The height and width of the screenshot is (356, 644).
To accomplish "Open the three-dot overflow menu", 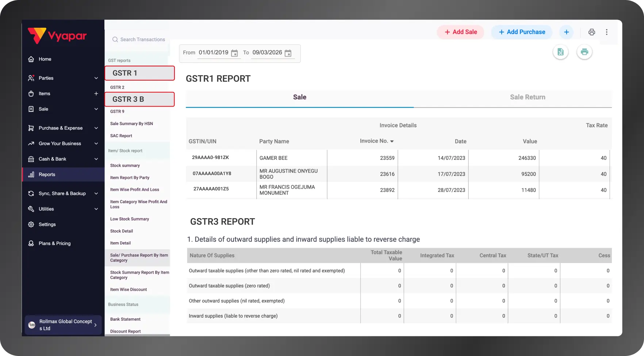I will coord(607,32).
